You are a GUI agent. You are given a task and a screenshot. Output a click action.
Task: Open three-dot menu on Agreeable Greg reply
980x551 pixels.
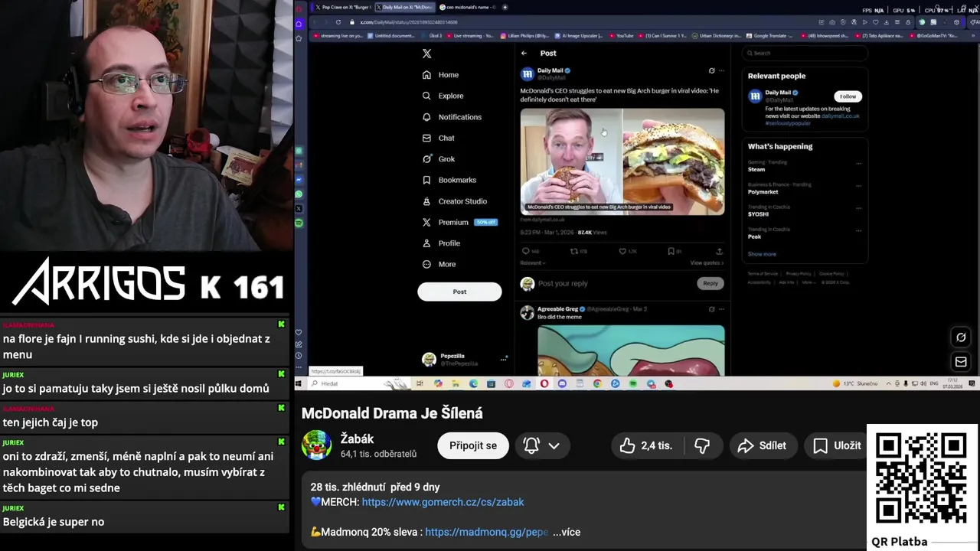click(721, 309)
